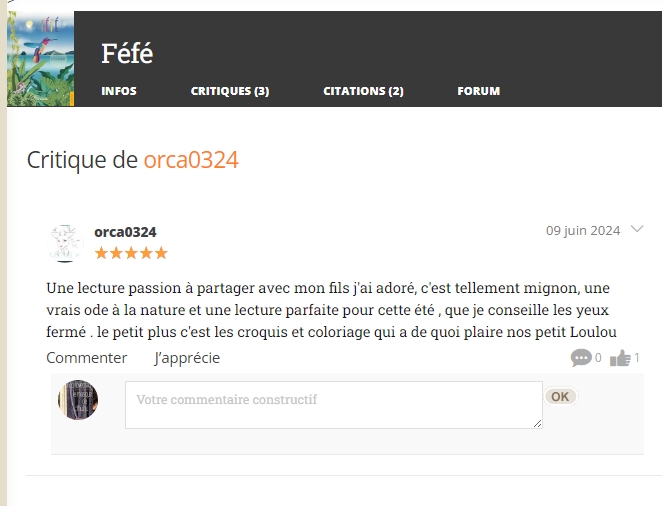Click the 09 juin 2024 date
662x506 pixels.
(x=583, y=231)
